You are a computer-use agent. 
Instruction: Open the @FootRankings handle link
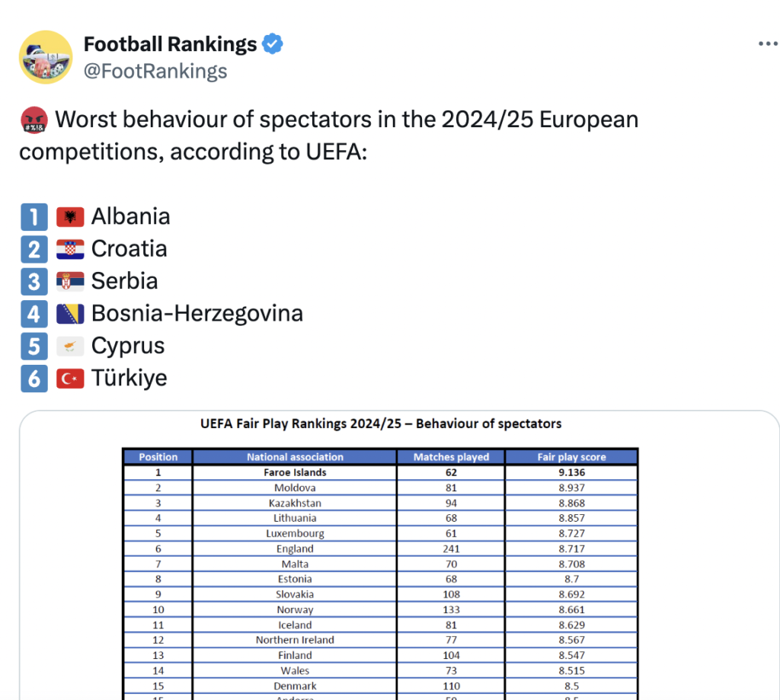[155, 72]
